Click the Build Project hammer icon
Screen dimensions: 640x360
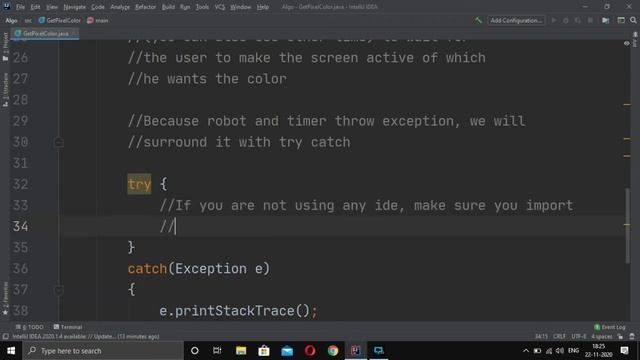click(x=478, y=20)
